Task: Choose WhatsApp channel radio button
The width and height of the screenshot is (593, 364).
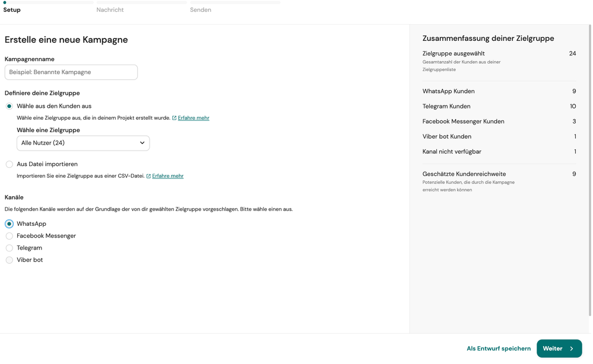Action: 9,224
